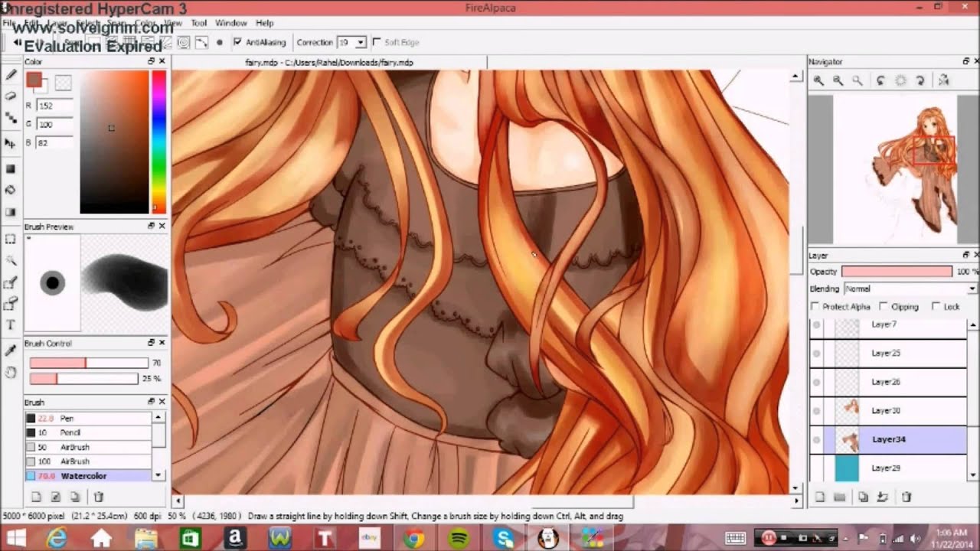This screenshot has height=551, width=980.
Task: Select the rectangular Selection tool
Action: pos(11,239)
